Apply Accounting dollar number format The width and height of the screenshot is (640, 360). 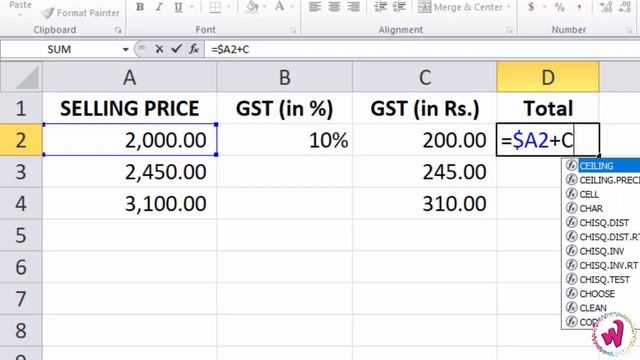coord(531,7)
